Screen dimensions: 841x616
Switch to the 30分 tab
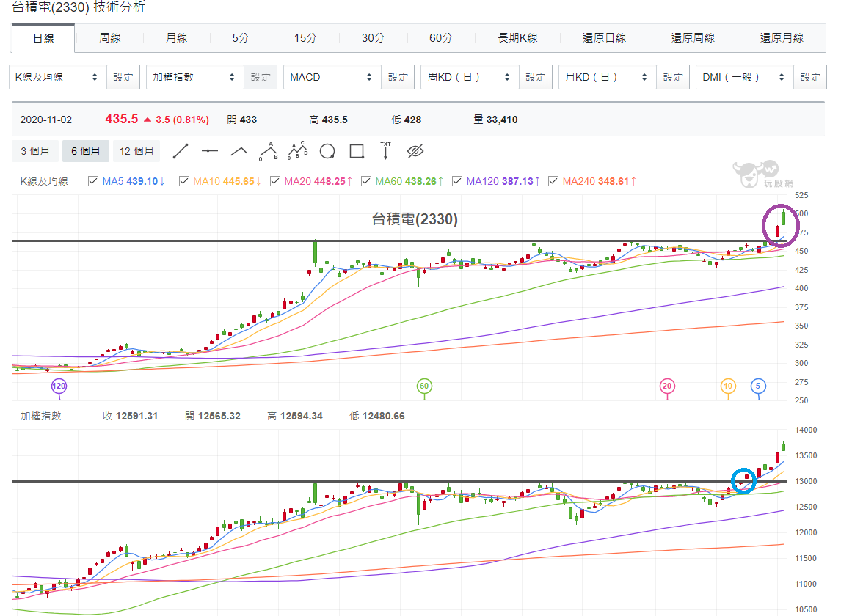pos(373,38)
